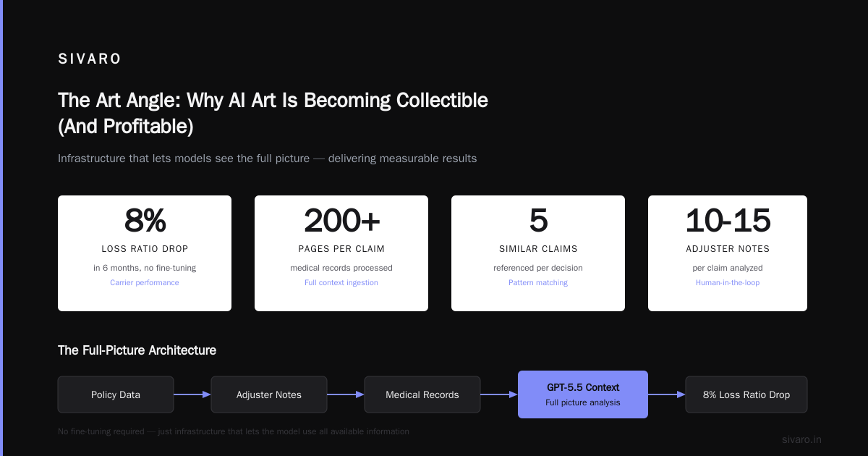Image resolution: width=868 pixels, height=456 pixels.
Task: Click the Carrier performance link
Action: click(145, 282)
